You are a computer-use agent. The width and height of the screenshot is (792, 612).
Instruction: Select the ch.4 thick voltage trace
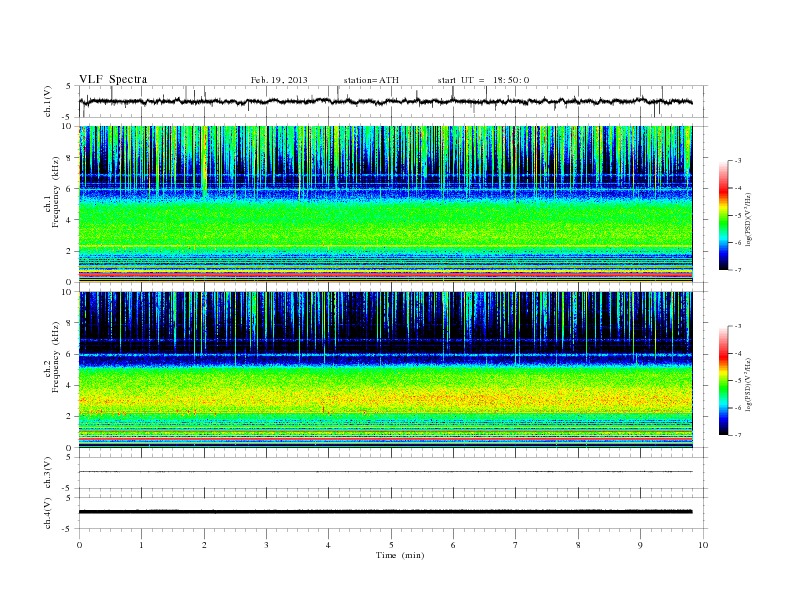tap(385, 512)
